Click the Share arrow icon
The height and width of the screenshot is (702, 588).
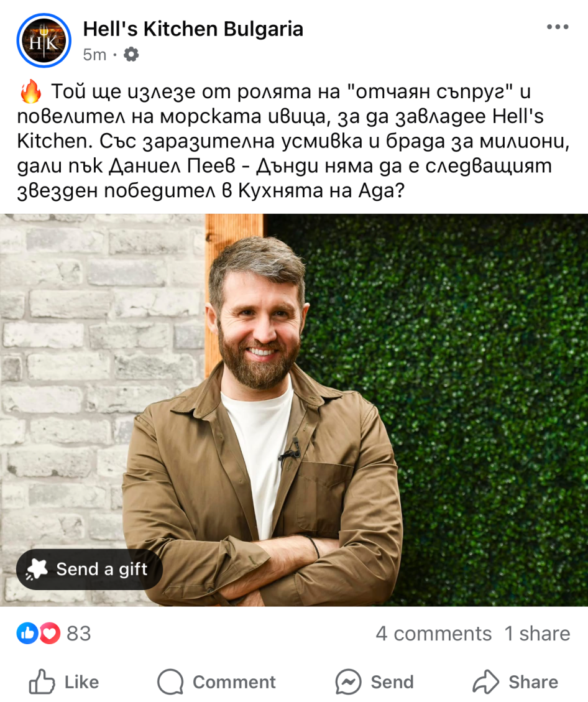click(x=486, y=682)
